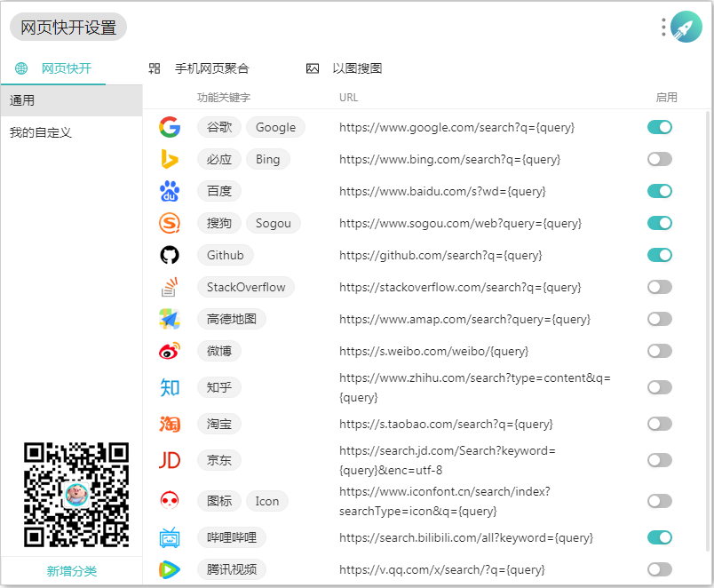Select the 我的自定义 category
714x588 pixels.
[x=72, y=132]
